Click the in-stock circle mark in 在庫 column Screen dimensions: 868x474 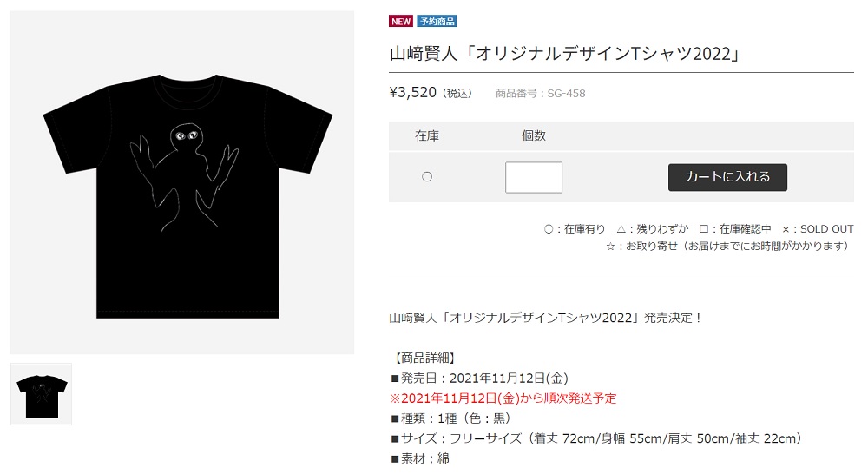tap(427, 176)
